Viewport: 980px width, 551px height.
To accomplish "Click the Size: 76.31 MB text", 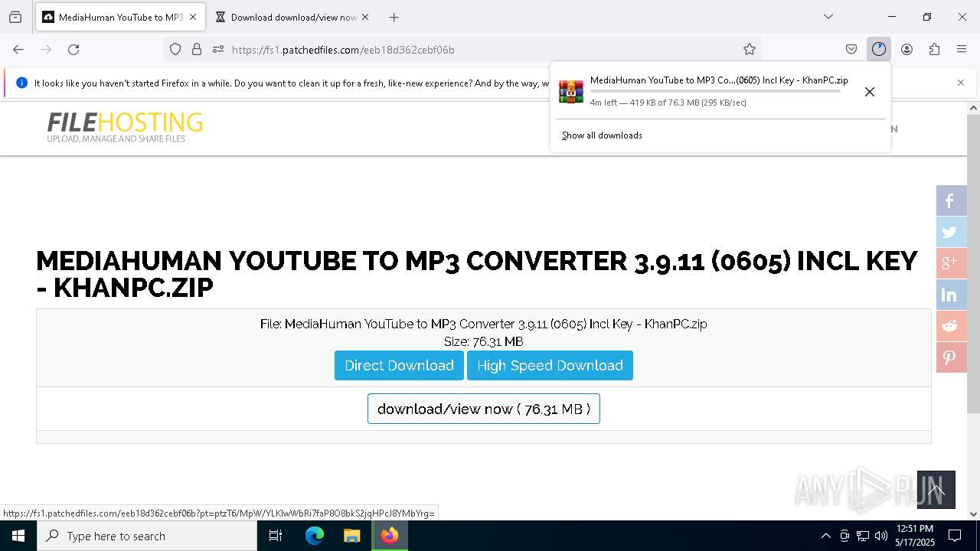I will click(484, 341).
